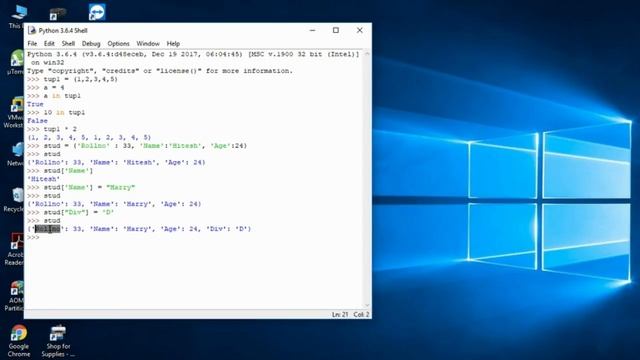This screenshot has height=360, width=640.
Task: Open Google Chrome desktop icon
Action: [x=19, y=340]
